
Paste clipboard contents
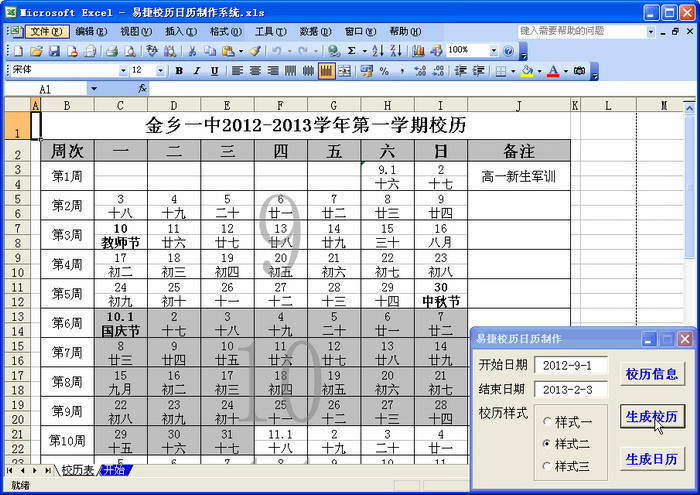click(x=228, y=51)
